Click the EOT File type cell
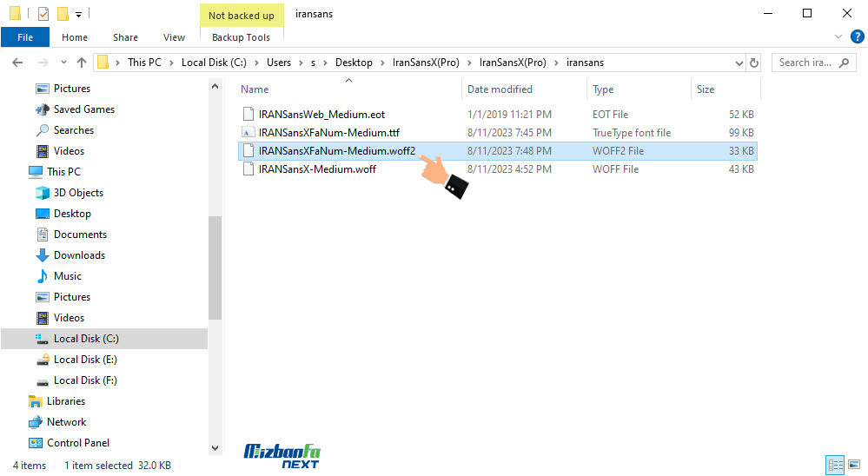The image size is (868, 476). coord(610,115)
